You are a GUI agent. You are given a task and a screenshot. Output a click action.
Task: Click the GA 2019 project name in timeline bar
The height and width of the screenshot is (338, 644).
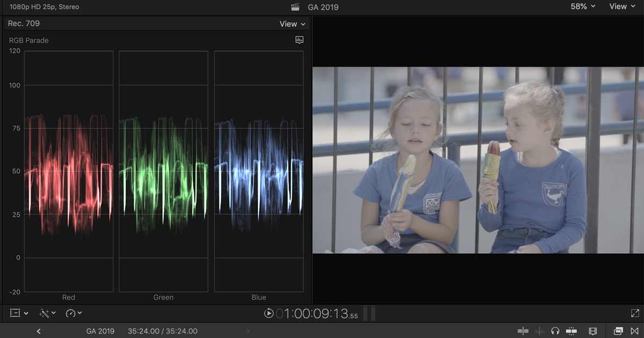(100, 332)
